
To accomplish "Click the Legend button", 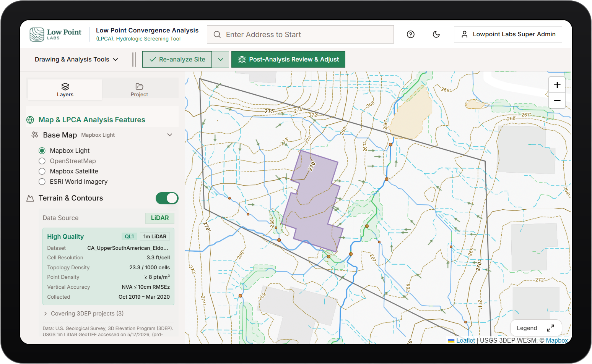I will [536, 328].
